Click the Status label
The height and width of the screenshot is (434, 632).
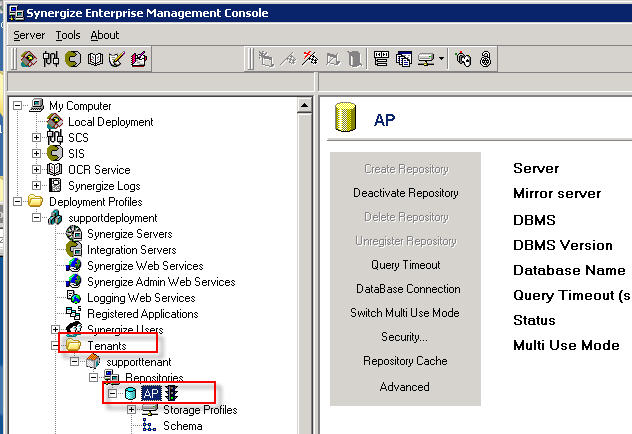tap(534, 320)
